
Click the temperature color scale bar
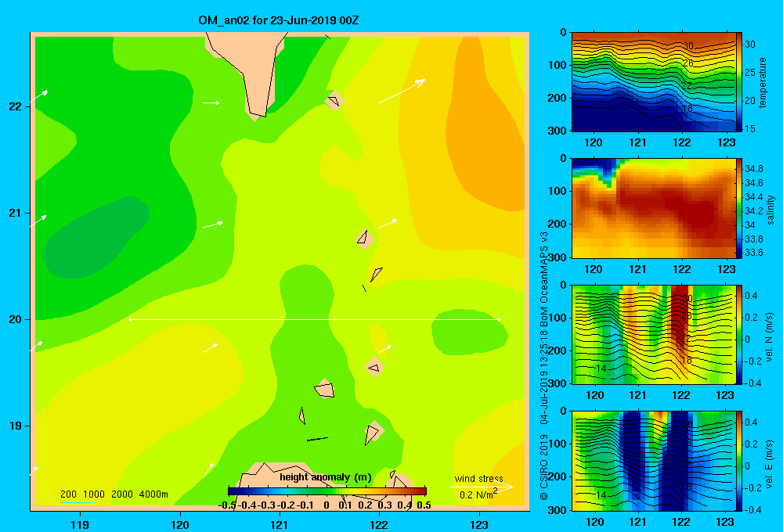tap(739, 82)
